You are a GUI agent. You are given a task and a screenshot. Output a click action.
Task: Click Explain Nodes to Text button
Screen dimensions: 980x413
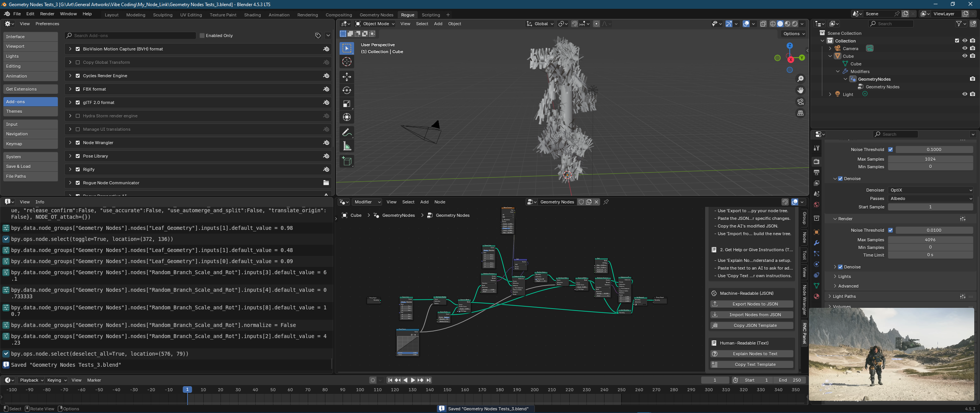pos(755,354)
